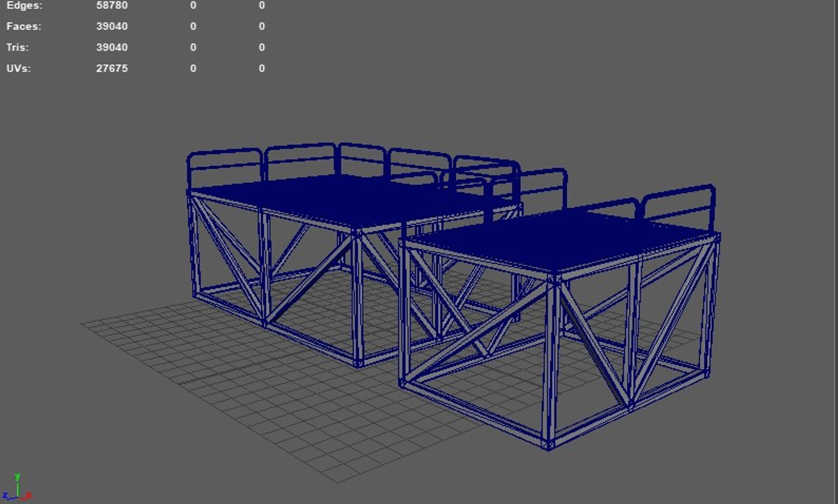Screen dimensions: 838x504
Task: Select the UVs label in the HUD
Action: pyautogui.click(x=19, y=69)
